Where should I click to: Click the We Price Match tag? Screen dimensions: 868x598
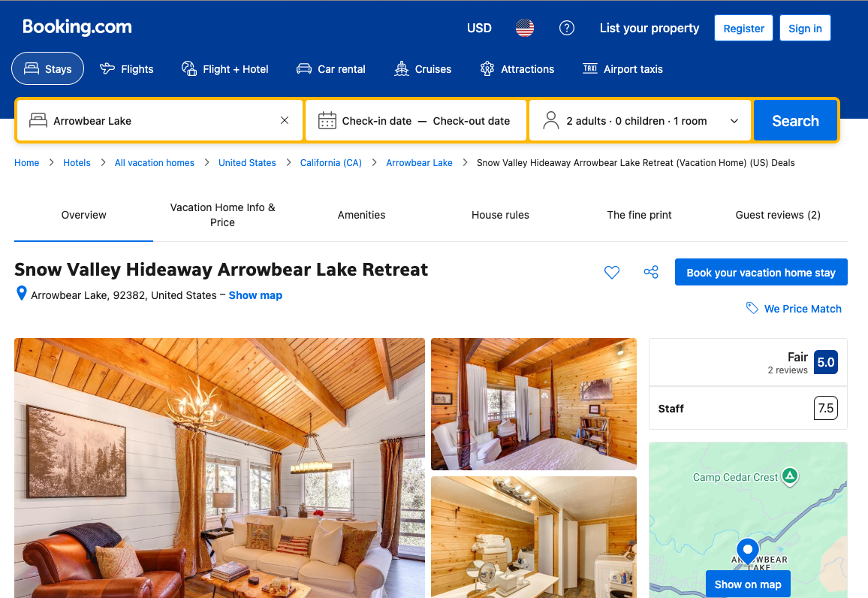pyautogui.click(x=793, y=309)
